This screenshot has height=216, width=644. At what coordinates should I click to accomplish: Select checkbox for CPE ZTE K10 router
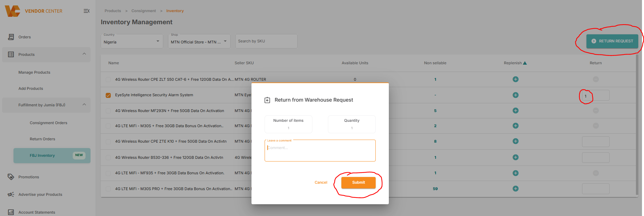point(108,142)
